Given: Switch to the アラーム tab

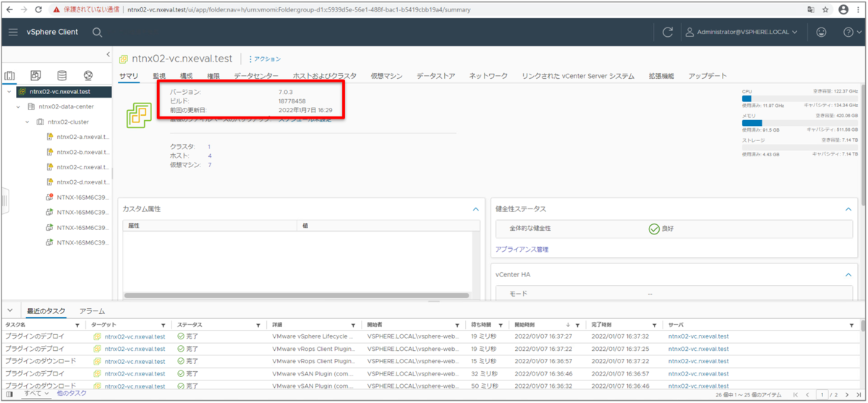Looking at the screenshot, I should [93, 310].
